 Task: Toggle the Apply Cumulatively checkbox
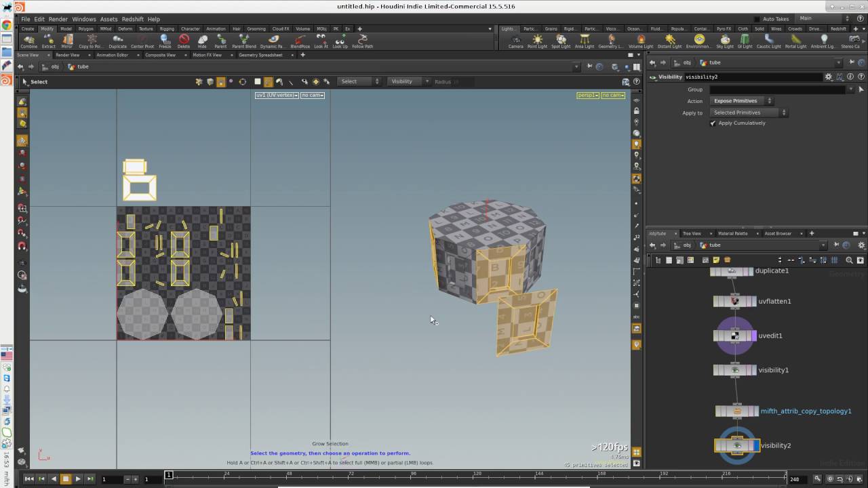pos(713,123)
